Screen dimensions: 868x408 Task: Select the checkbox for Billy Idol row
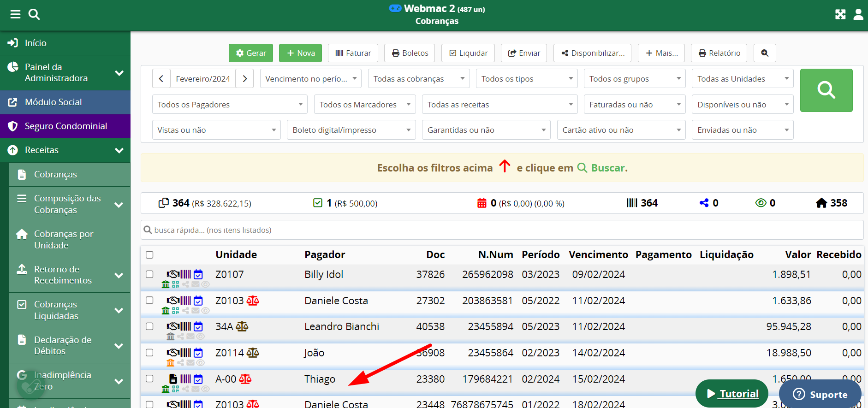point(149,274)
